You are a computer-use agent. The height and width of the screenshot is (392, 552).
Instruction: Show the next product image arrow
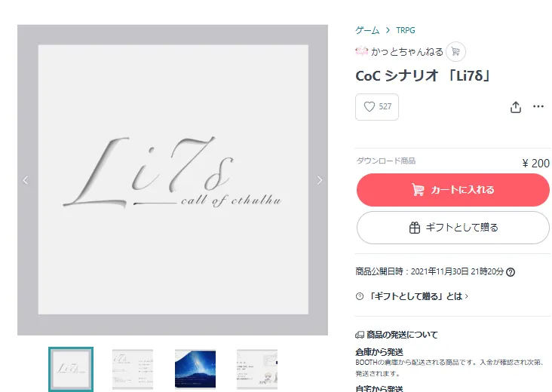tap(319, 180)
